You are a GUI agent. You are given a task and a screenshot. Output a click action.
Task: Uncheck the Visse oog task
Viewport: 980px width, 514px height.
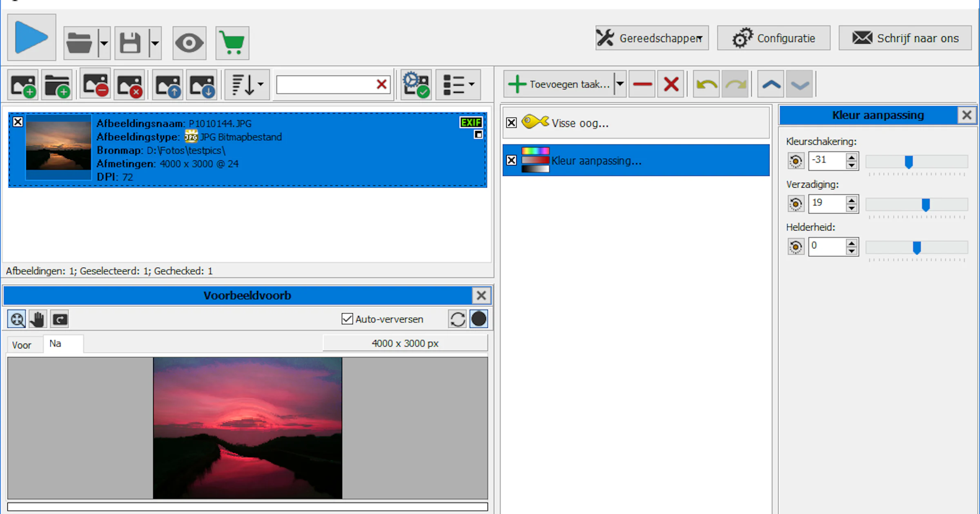tap(511, 123)
